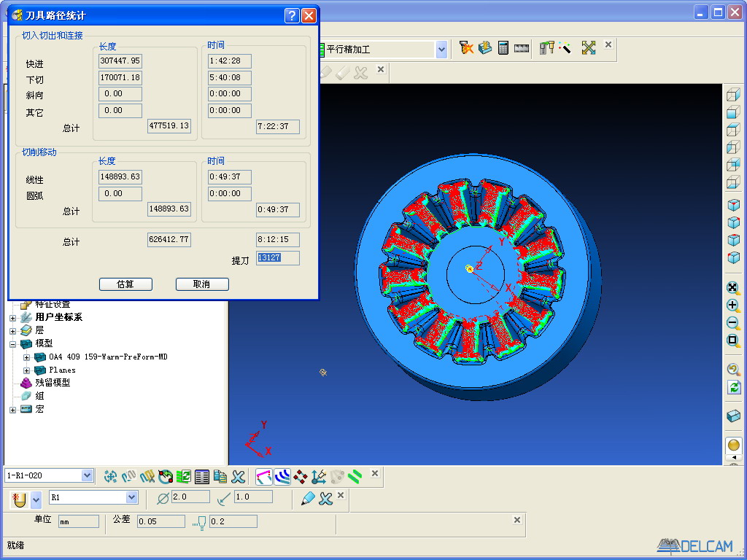This screenshot has width=747, height=560.
Task: Toggle the tool axis display icon
Action: tap(318, 475)
